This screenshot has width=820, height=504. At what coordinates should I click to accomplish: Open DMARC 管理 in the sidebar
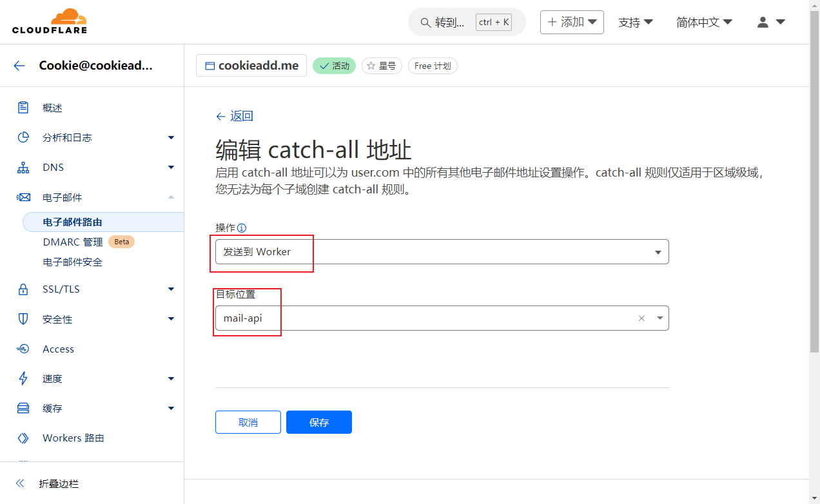[x=73, y=242]
